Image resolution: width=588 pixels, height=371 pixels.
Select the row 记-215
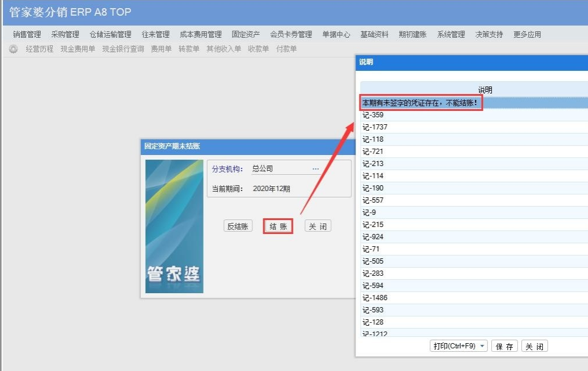[x=474, y=225]
